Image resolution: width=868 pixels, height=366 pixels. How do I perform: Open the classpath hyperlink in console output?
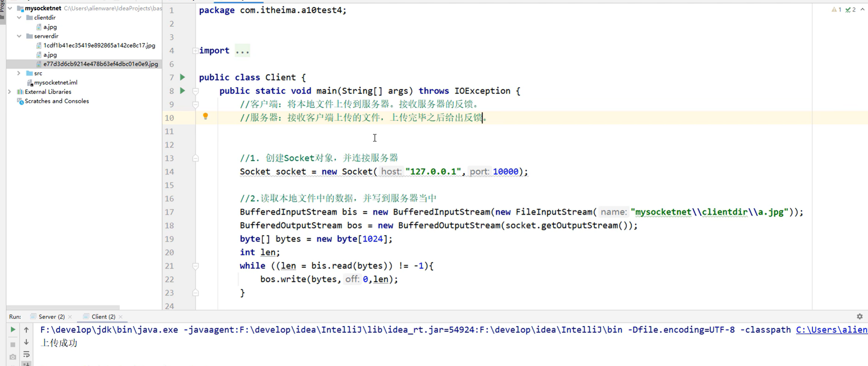click(x=831, y=330)
